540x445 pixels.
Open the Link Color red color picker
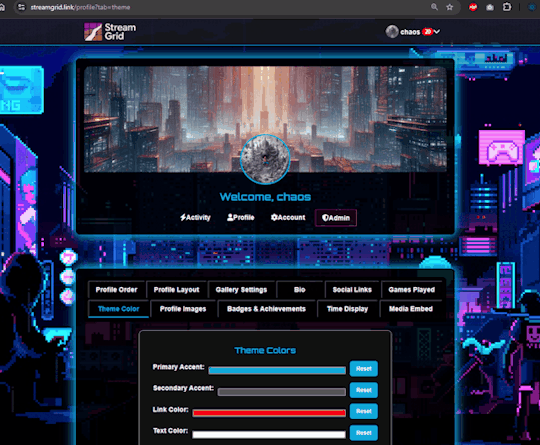pyautogui.click(x=269, y=413)
